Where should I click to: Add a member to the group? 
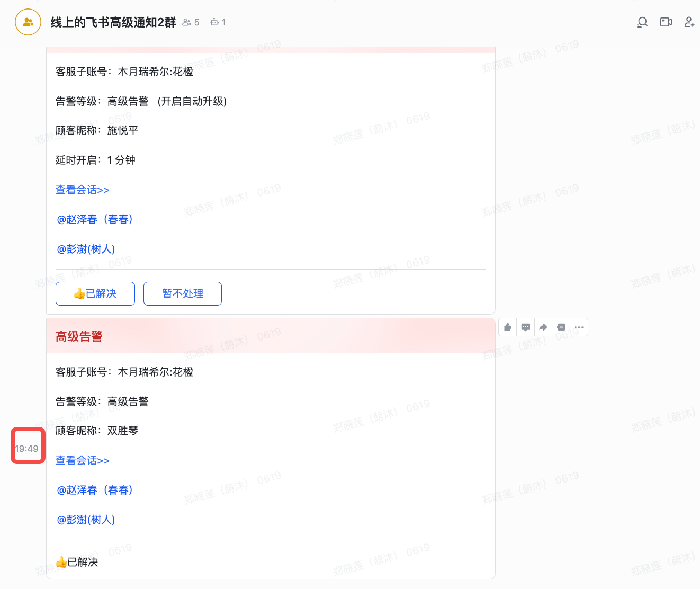coord(689,22)
